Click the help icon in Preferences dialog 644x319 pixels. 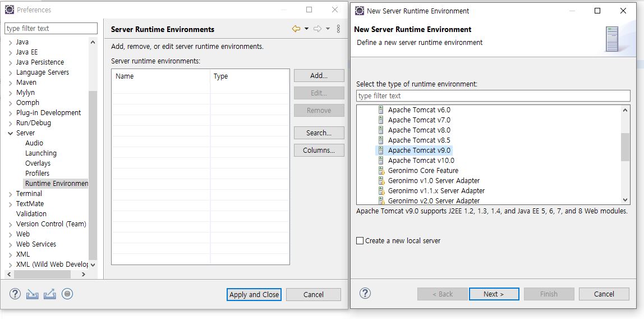pos(15,294)
